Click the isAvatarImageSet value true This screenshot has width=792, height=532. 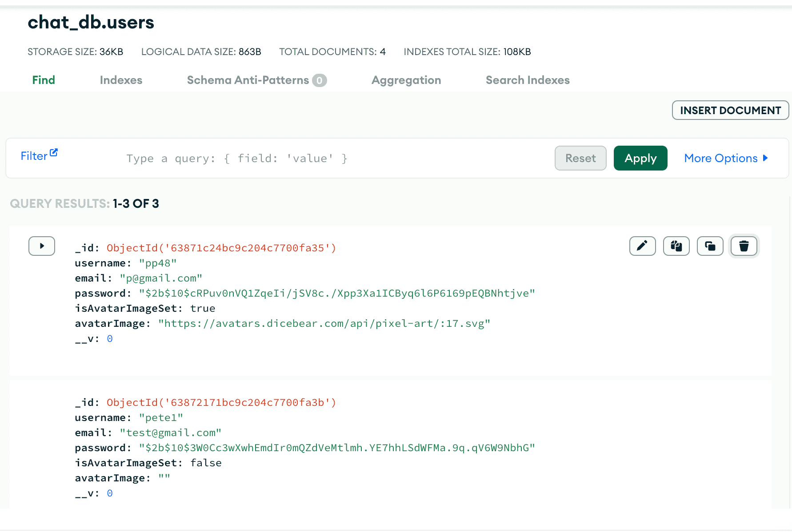203,309
